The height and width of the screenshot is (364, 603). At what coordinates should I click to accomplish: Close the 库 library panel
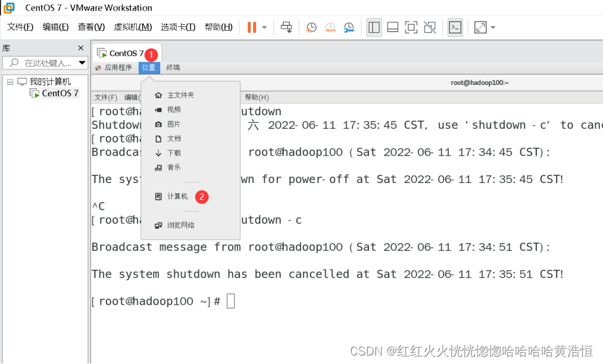tap(80, 48)
